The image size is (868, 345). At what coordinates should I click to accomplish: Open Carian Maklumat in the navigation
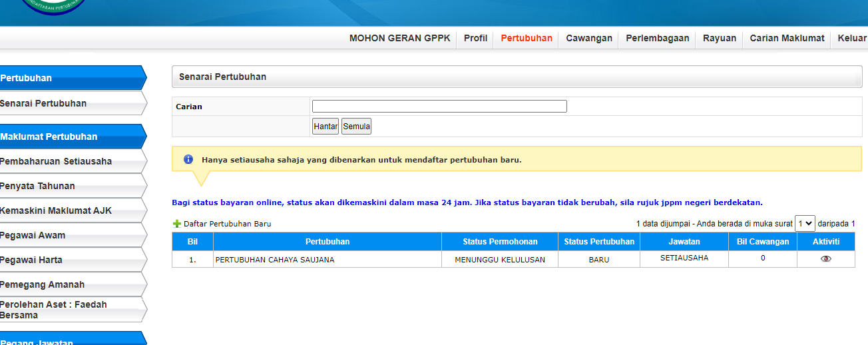click(787, 38)
